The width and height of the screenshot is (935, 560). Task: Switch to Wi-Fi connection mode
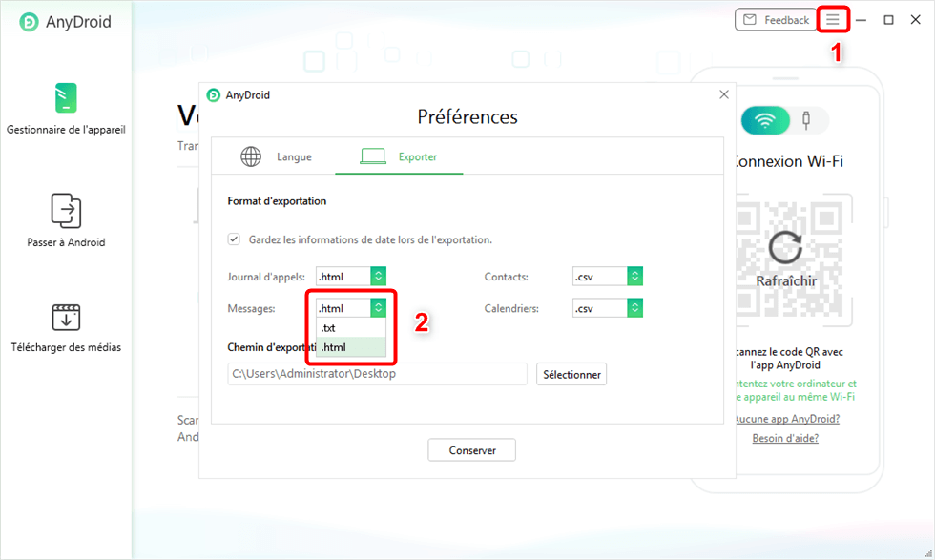click(x=765, y=120)
